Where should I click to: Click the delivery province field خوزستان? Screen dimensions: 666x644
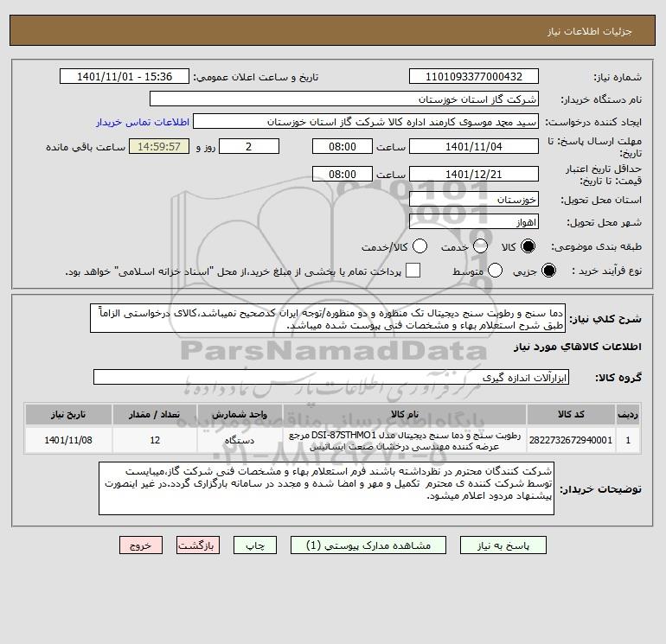coord(474,199)
